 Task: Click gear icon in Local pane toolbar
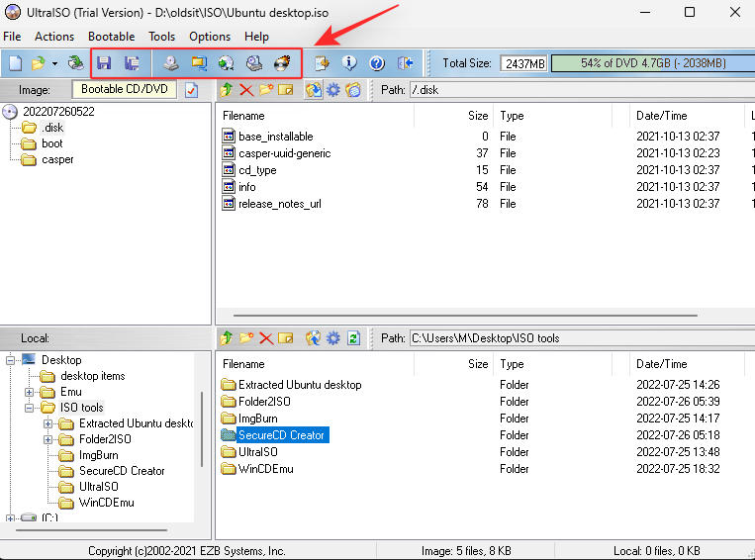pyautogui.click(x=333, y=338)
